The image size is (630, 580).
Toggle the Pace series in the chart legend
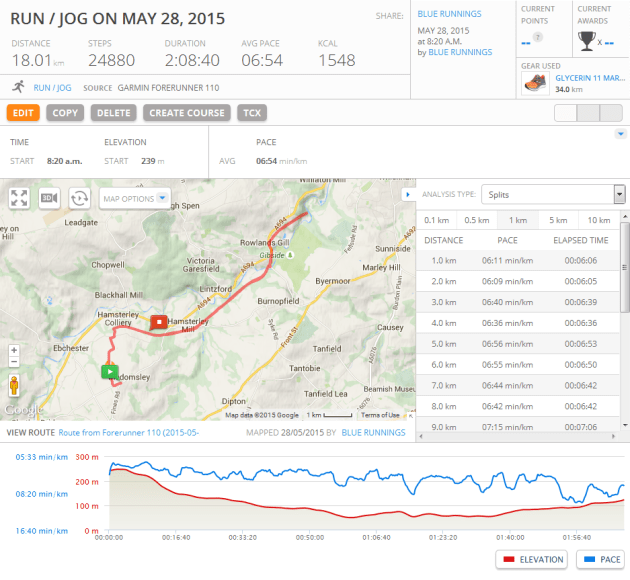(599, 559)
